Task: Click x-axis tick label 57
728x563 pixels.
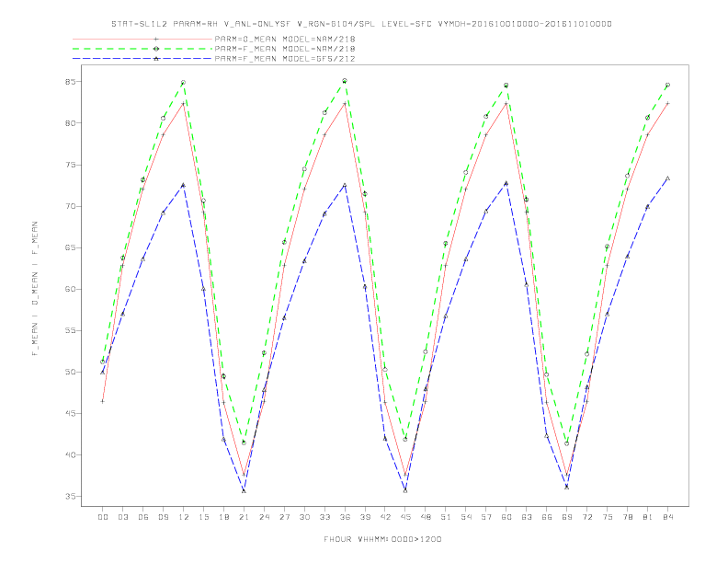Action: pyautogui.click(x=486, y=517)
